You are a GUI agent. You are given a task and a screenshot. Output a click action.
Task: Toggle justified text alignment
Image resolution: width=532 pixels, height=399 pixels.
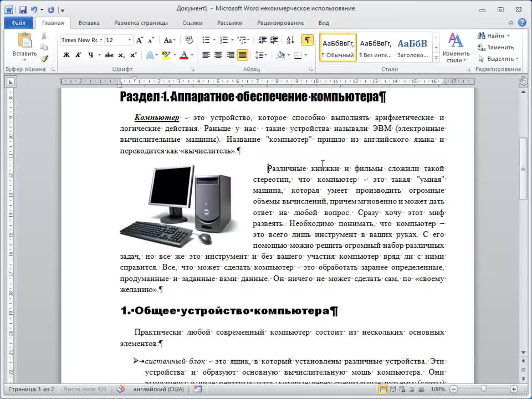[242, 55]
